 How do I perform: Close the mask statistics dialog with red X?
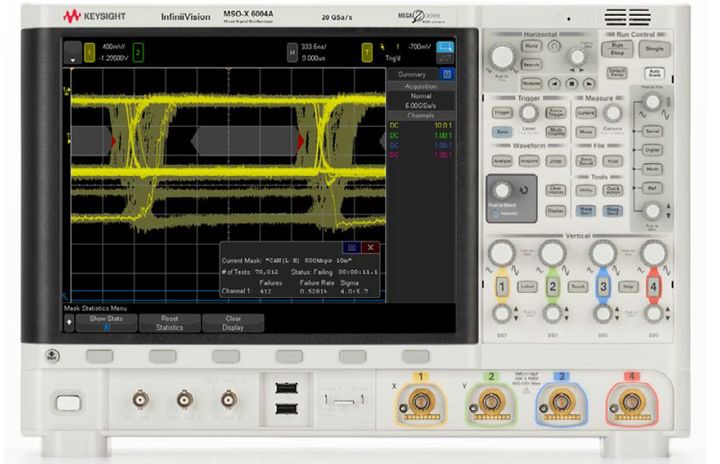(x=371, y=248)
